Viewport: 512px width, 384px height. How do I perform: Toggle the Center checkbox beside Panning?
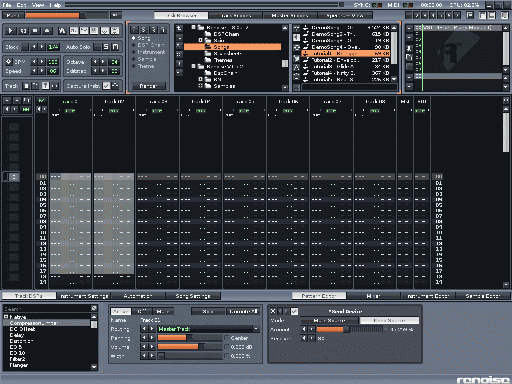pyautogui.click(x=227, y=338)
